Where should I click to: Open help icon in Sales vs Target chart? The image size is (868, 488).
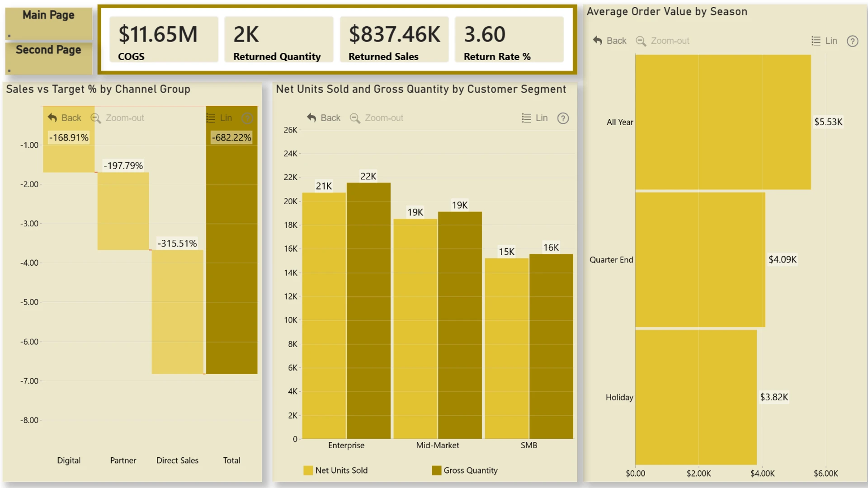[x=247, y=118]
